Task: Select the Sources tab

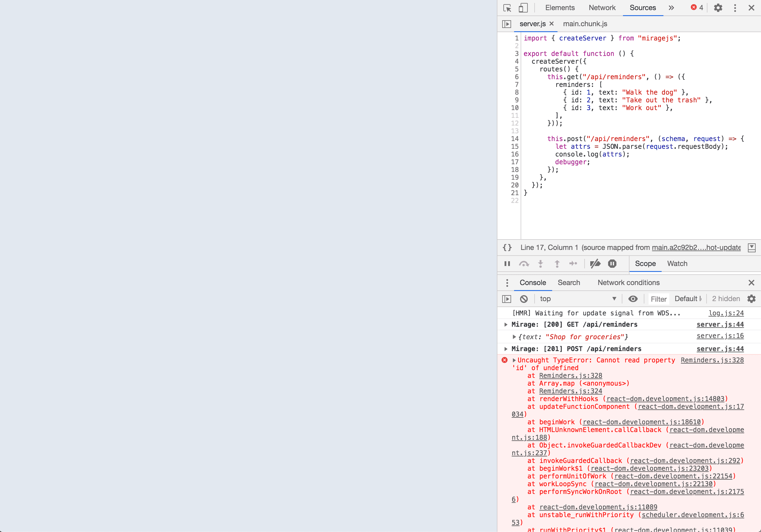Action: coord(643,8)
